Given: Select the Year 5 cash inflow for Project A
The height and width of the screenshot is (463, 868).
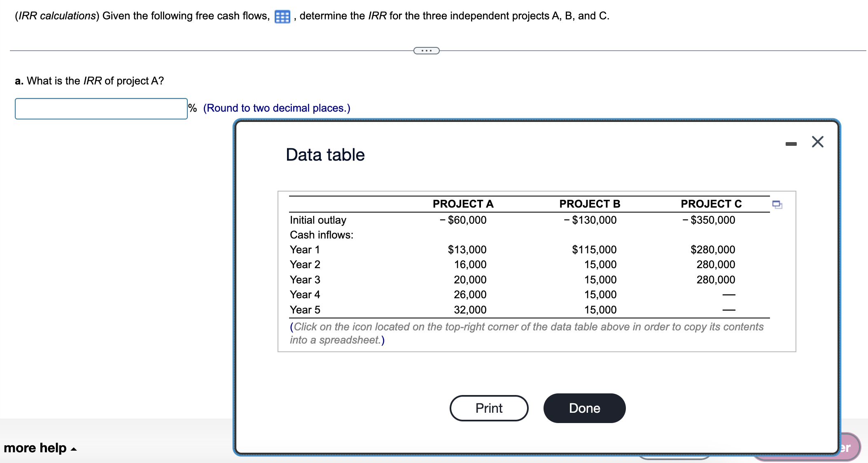Looking at the screenshot, I should pos(469,310).
